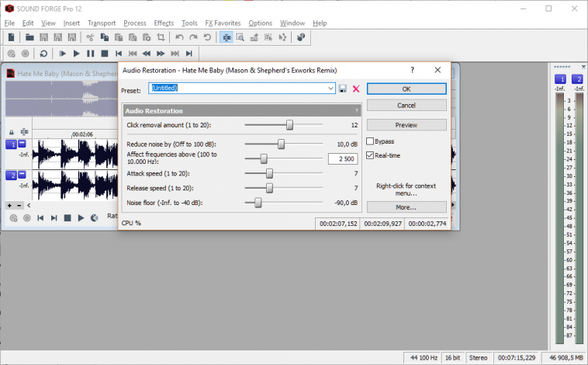Delete preset with the red X icon
Viewport: 588px width, 365px height.
(356, 89)
